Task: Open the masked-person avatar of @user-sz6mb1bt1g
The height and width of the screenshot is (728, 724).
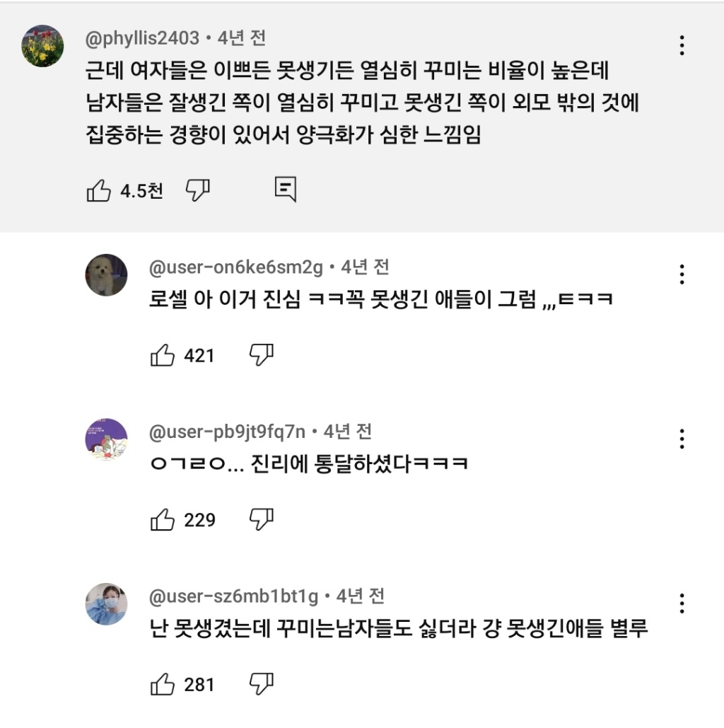Action: tap(106, 604)
